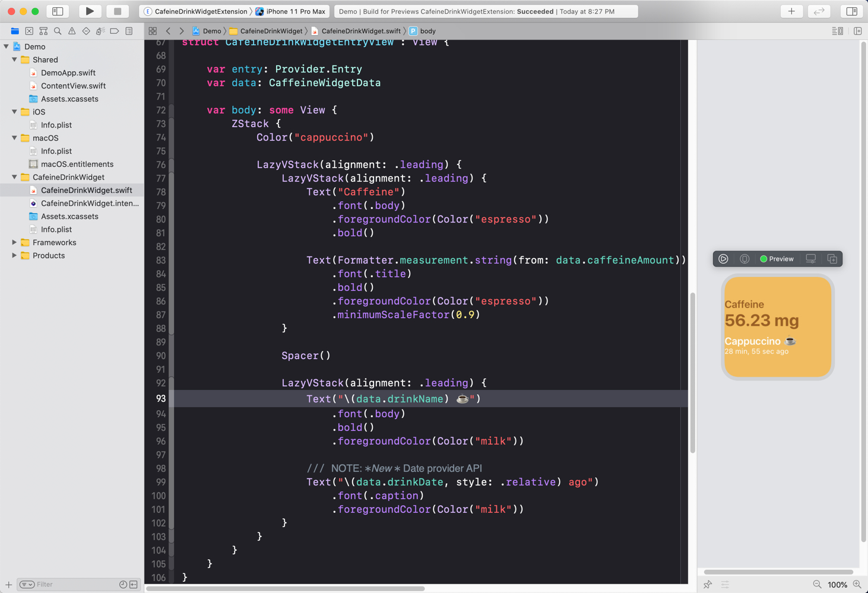Image resolution: width=868 pixels, height=593 pixels.
Task: Select the cappuccino widget preview
Action: pos(778,326)
